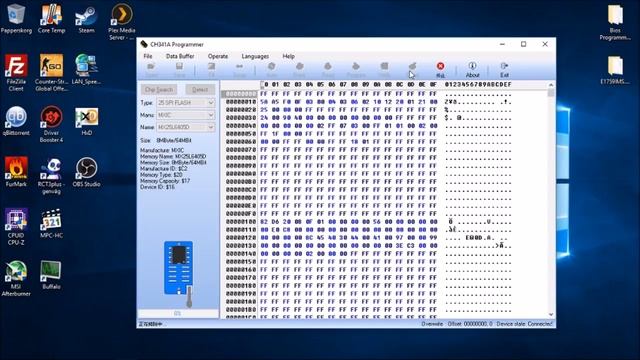Expand the Type dropdown (25 SPI FLASH)
Image resolution: width=640 pixels, height=360 pixels.
pyautogui.click(x=211, y=103)
